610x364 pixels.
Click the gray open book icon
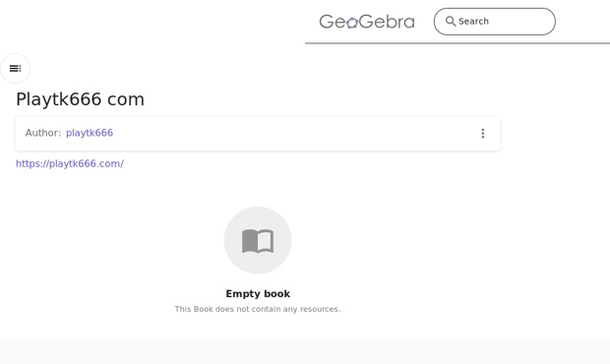(x=258, y=241)
